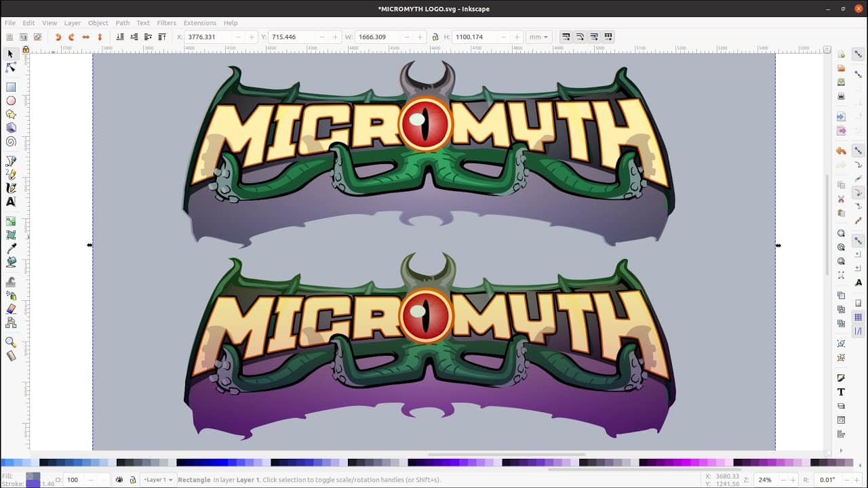Click the Fill color indicator swatch
Screen dimensions: 868x488
click(x=33, y=476)
